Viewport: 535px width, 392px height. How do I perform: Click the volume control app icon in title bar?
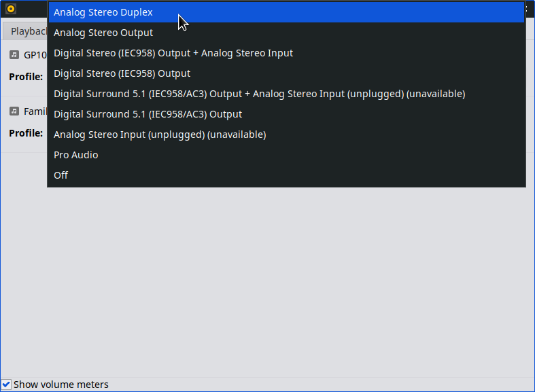coord(10,9)
